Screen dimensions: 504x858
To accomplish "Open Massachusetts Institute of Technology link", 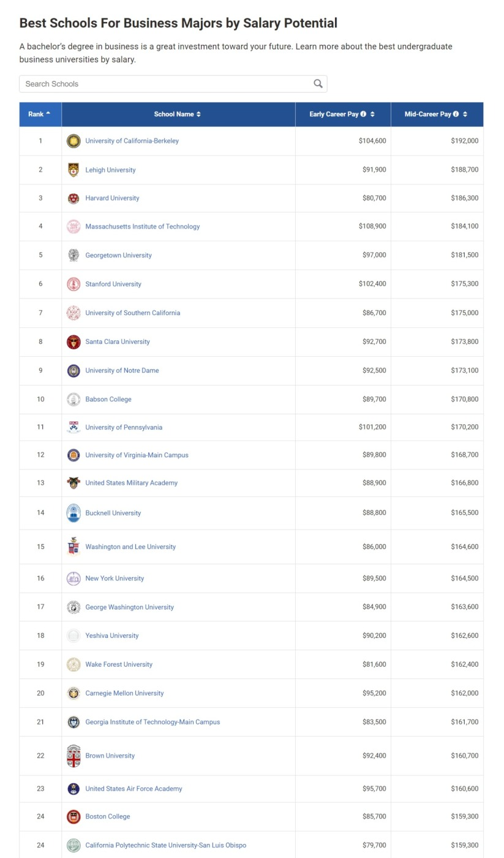I will tap(142, 226).
